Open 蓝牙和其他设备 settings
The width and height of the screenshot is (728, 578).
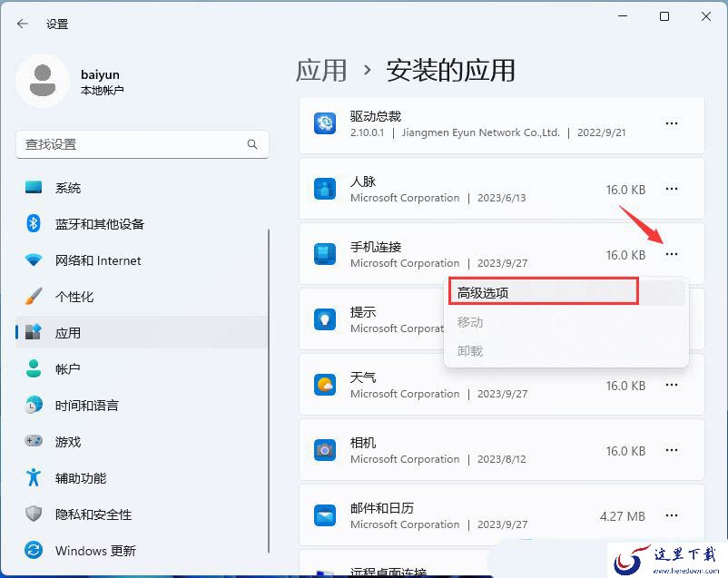click(x=143, y=224)
